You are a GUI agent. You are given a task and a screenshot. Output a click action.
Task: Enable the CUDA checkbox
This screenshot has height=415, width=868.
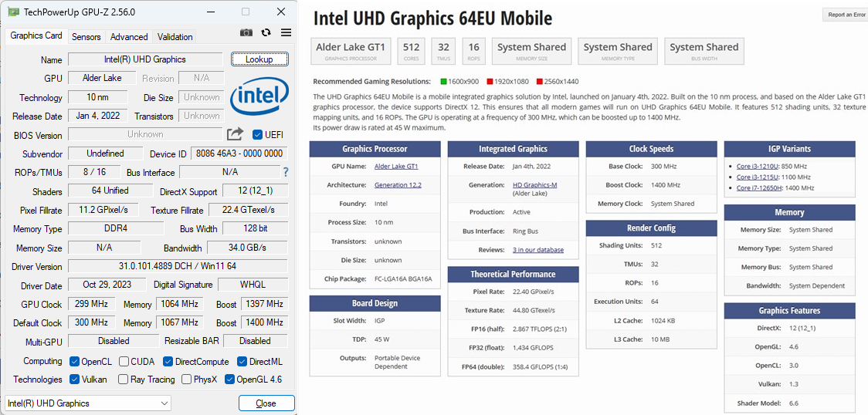[x=124, y=362]
